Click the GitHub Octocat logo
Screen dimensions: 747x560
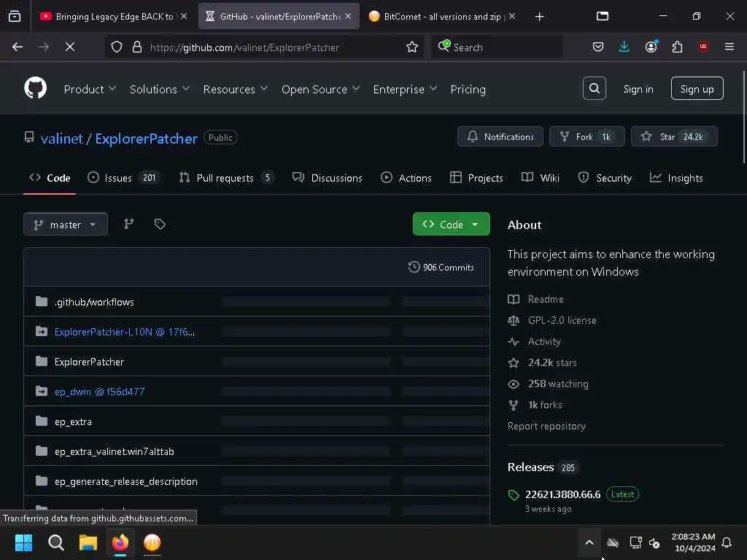click(x=35, y=88)
